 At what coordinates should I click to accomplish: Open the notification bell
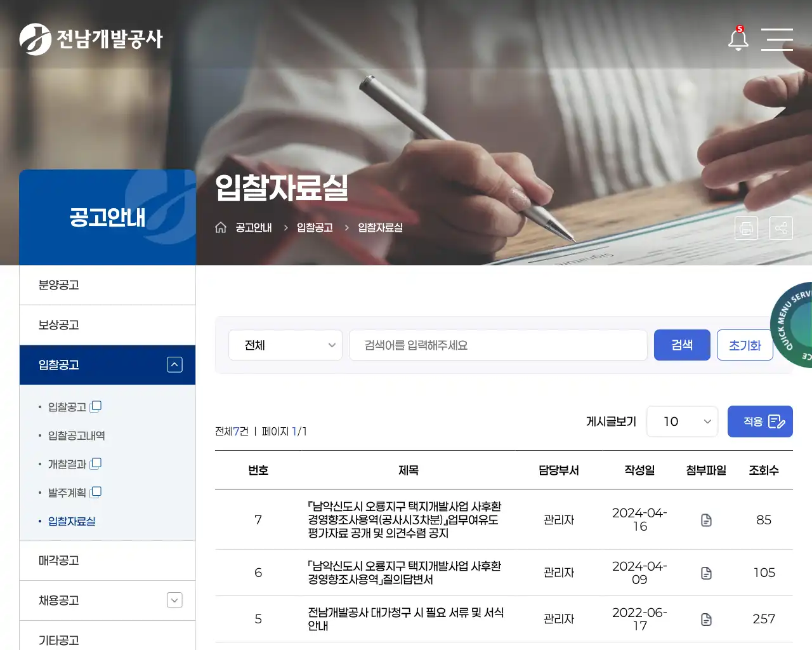[738, 39]
